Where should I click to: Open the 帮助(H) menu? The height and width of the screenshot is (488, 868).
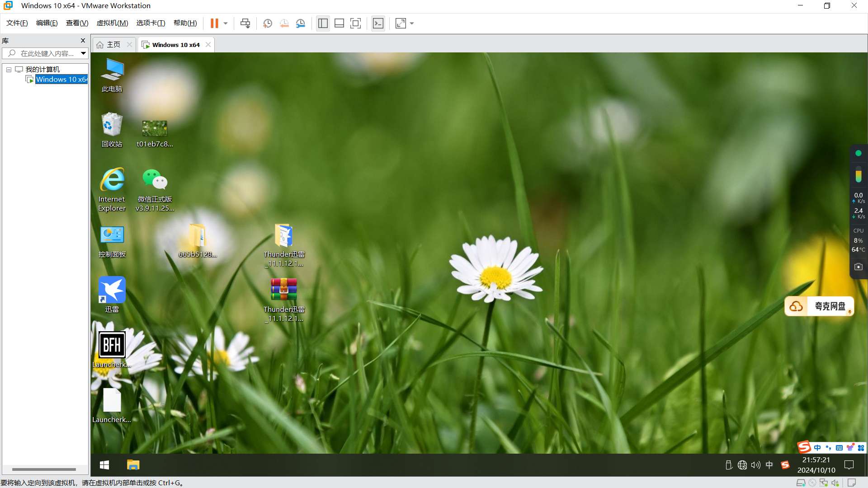pos(185,23)
